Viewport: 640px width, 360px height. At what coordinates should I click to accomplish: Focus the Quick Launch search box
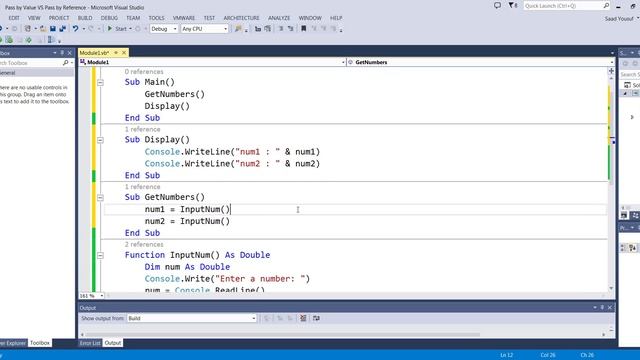[x=567, y=6]
